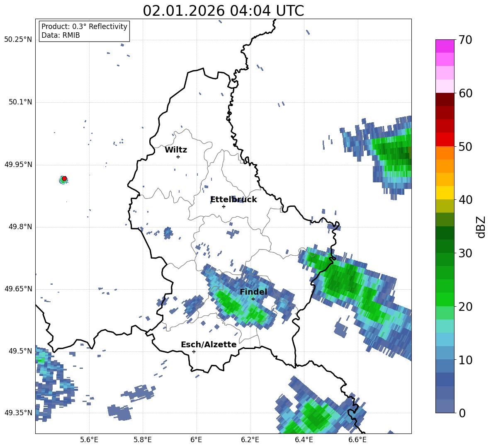
Task: Click the 'Data: RMIB' text
Action: click(61, 35)
